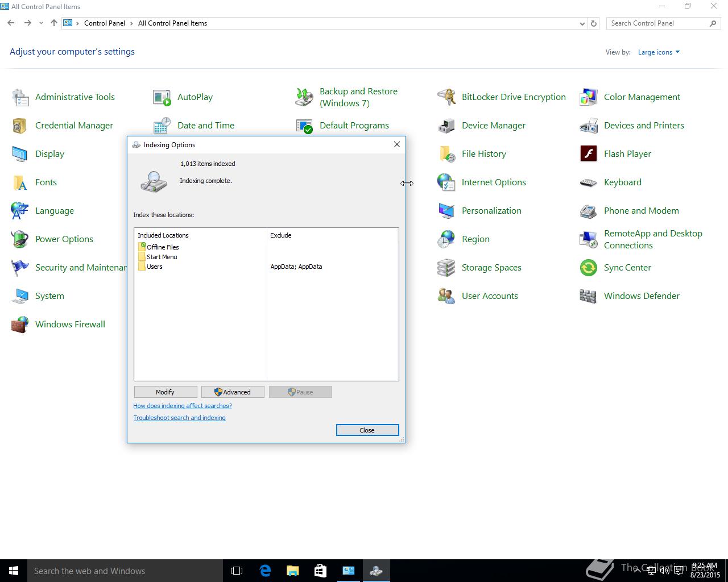Launch Microsoft Edge from taskbar
Image resolution: width=728 pixels, height=582 pixels.
[x=265, y=571]
